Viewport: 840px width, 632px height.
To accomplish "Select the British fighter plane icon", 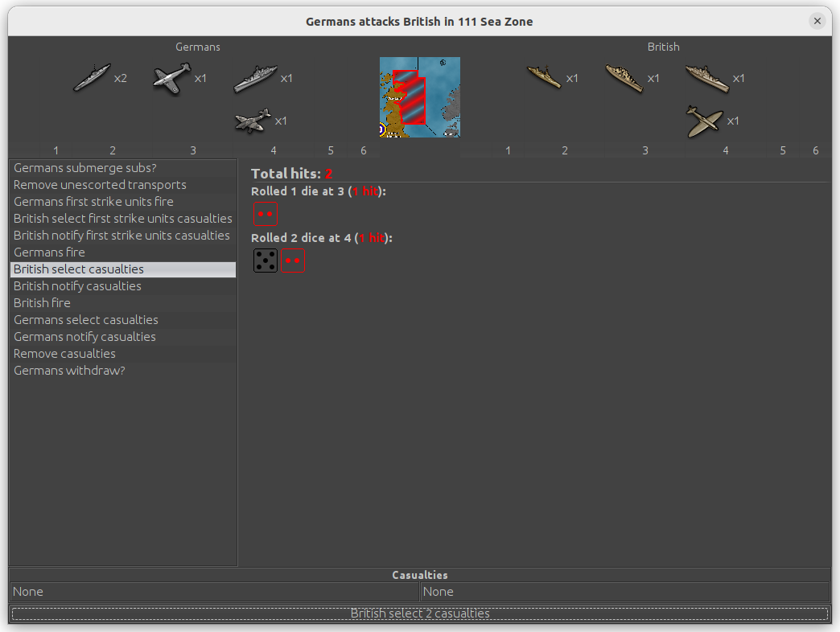I will (x=704, y=121).
